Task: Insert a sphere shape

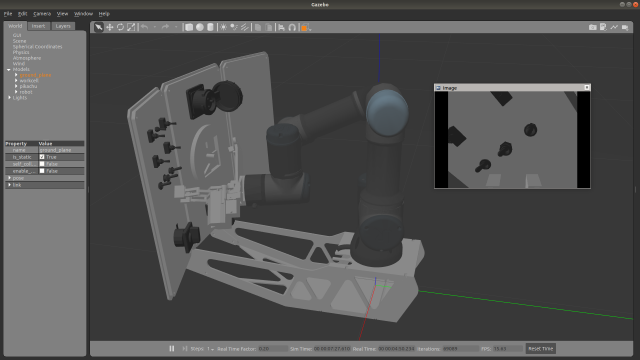Action: 200,27
